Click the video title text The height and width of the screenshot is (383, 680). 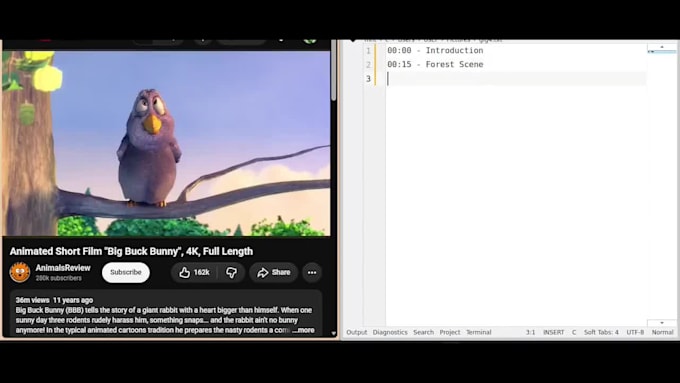tap(131, 251)
